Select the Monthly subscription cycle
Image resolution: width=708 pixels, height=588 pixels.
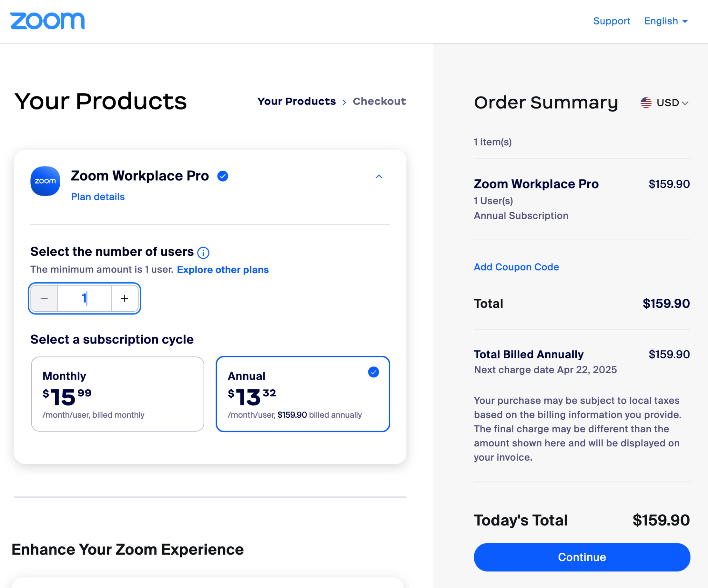point(117,394)
